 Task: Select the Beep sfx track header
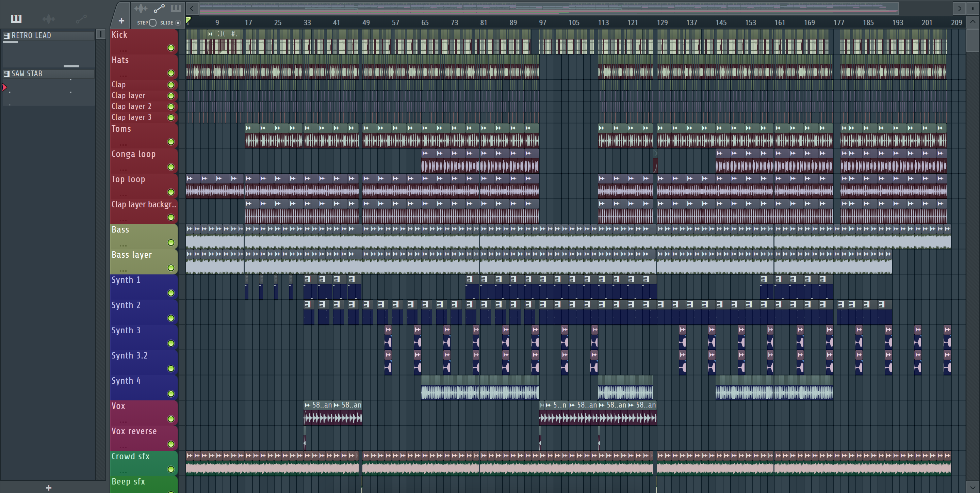(144, 484)
